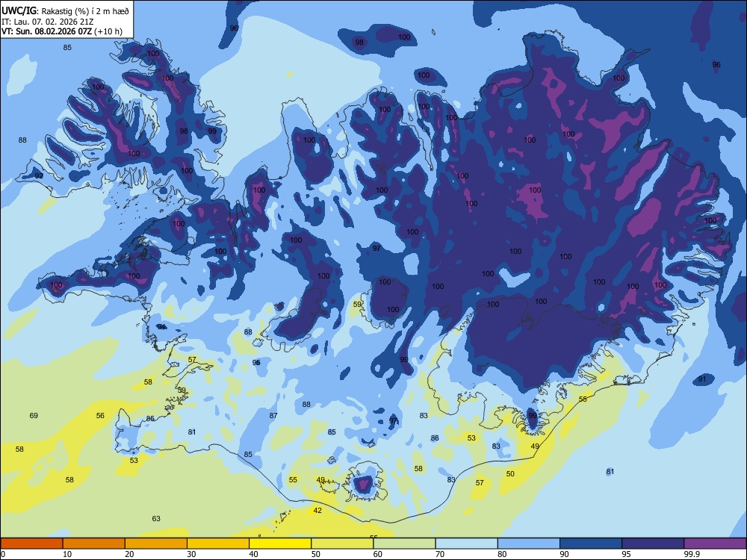Image resolution: width=747 pixels, height=560 pixels.
Task: Pick the 40–50 bright yellow legend block
Action: (x=280, y=544)
